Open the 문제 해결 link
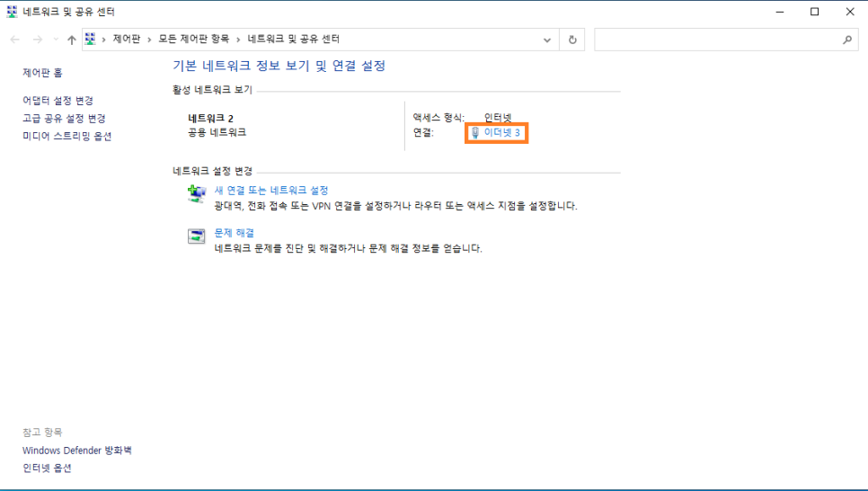Screen dimensions: 868x491 point(235,233)
